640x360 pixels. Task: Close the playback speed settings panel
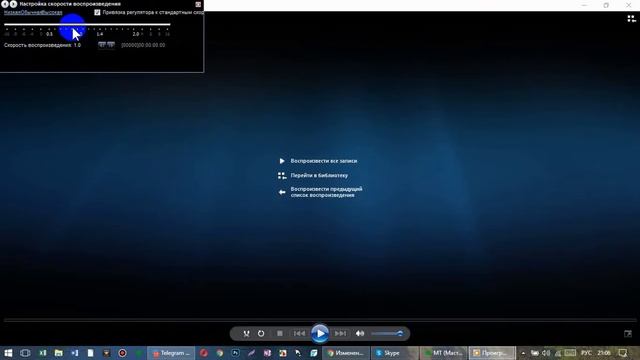coord(198,4)
